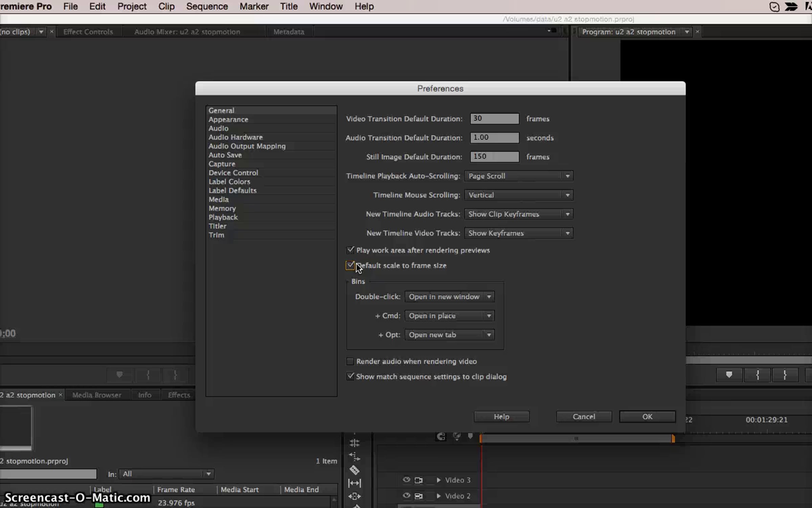Click the OK button
Screen dimensions: 812x508
click(647, 417)
